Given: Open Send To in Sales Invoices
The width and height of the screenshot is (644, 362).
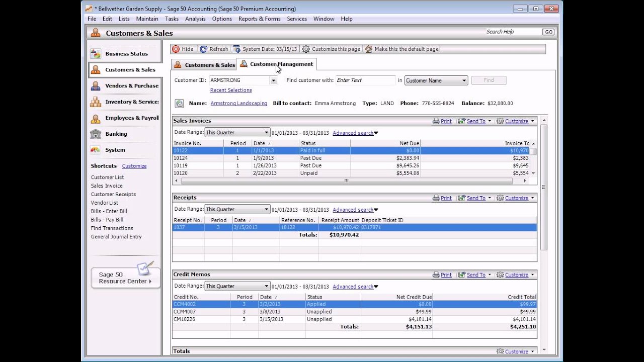Looking at the screenshot, I should (x=475, y=121).
